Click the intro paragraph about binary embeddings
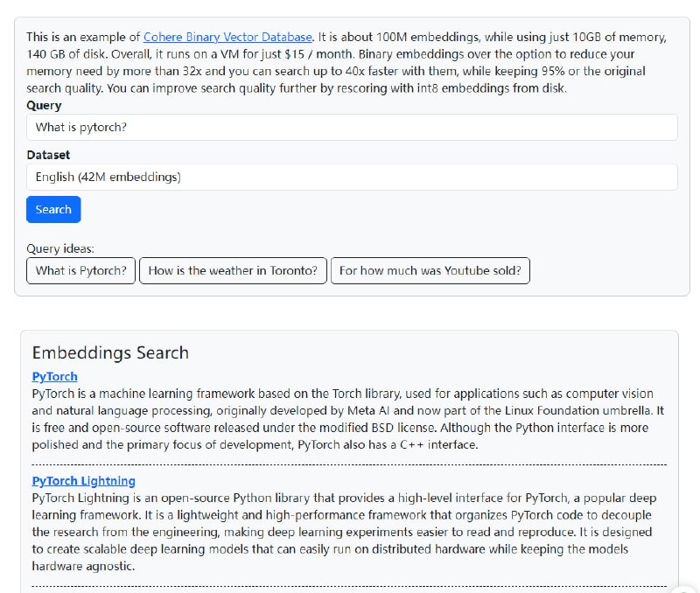700x593 pixels. pyautogui.click(x=350, y=71)
